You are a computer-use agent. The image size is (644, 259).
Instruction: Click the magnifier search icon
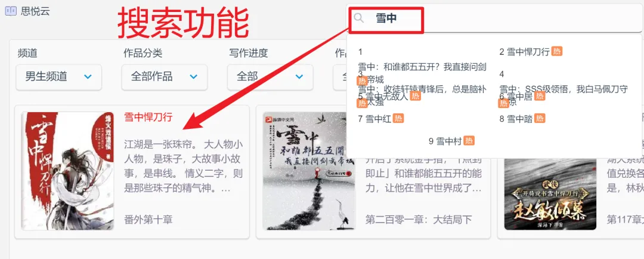[x=359, y=18]
